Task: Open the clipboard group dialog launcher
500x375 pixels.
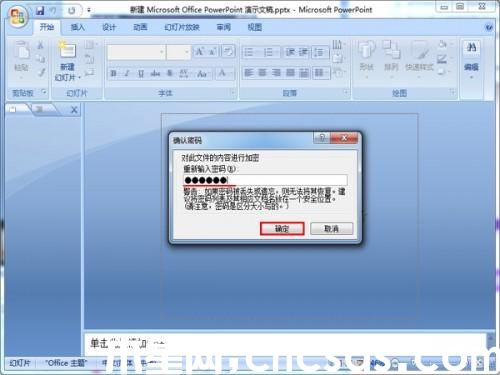Action: tap(44, 92)
